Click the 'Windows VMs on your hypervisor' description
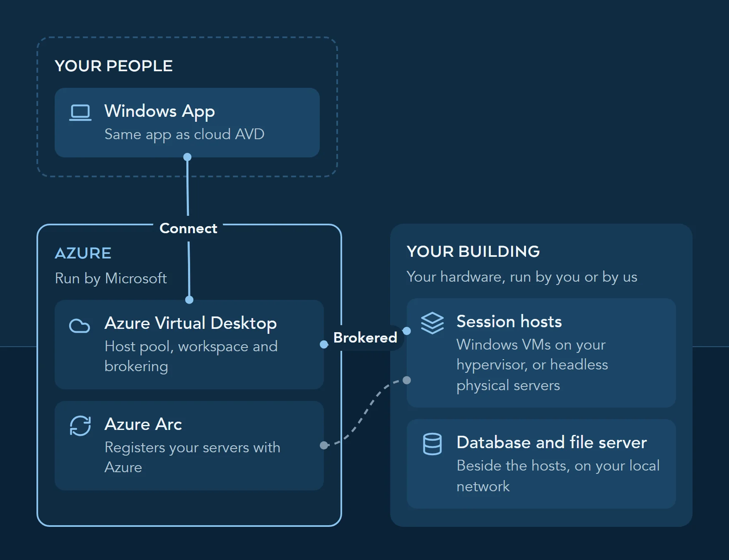The width and height of the screenshot is (729, 560). click(x=532, y=365)
